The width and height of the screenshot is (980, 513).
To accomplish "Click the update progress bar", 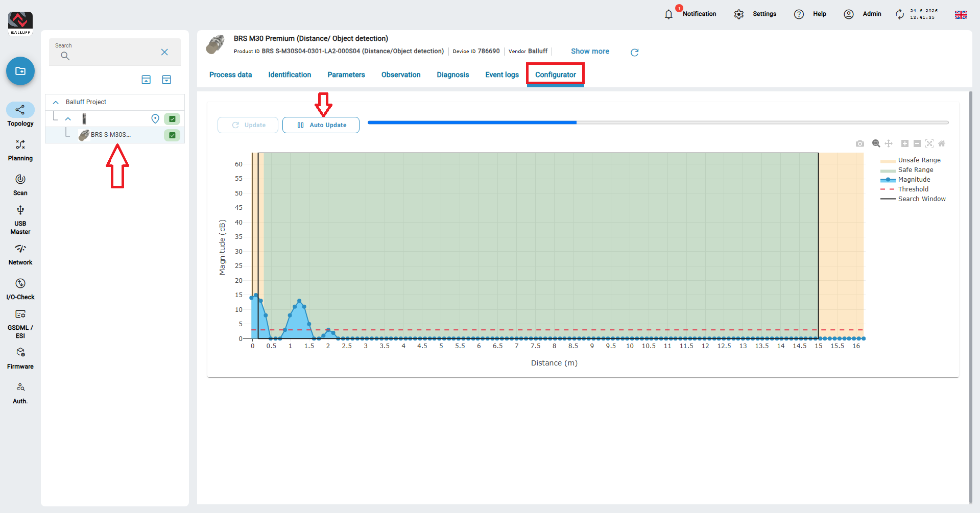I will click(658, 123).
